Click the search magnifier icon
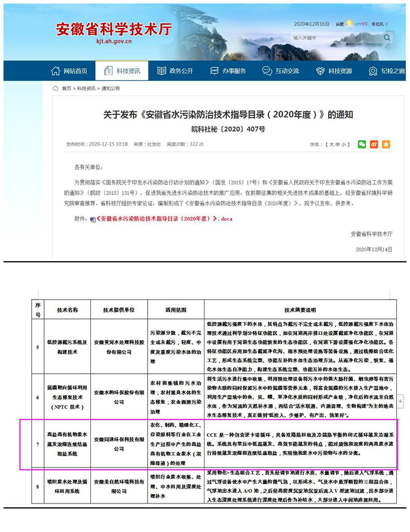The height and width of the screenshot is (532, 410). click(x=387, y=37)
